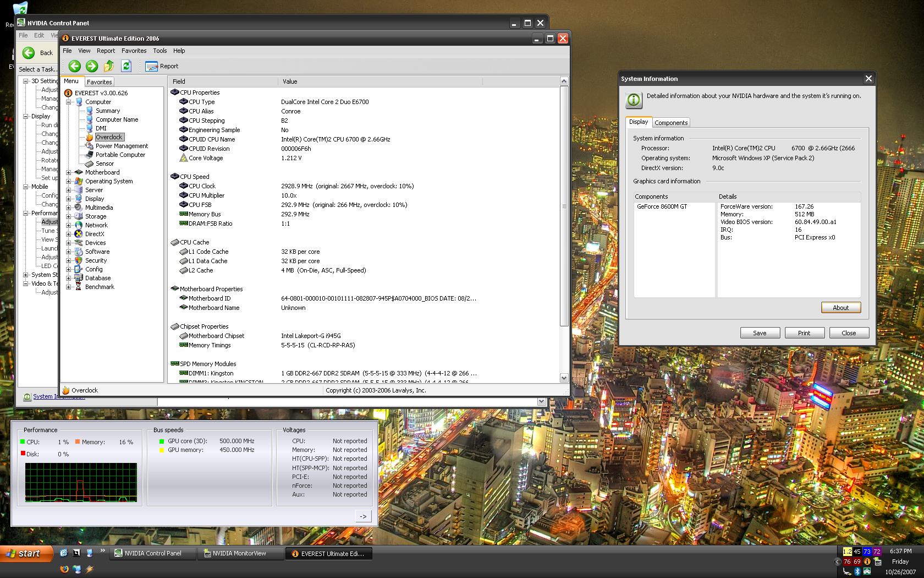Click the Database icon in the tree
Image resolution: width=924 pixels, height=578 pixels.
click(x=79, y=278)
